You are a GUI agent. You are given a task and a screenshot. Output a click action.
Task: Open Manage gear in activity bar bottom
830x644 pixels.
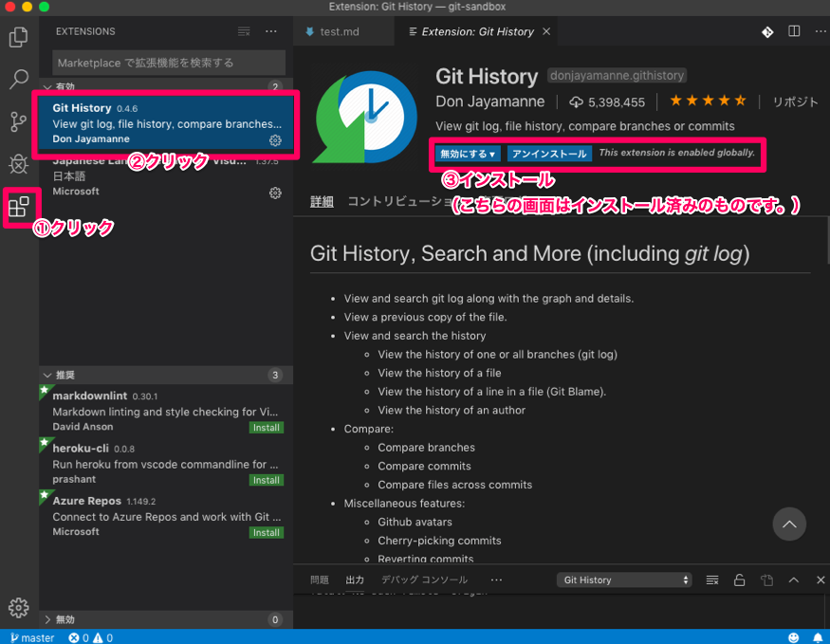click(x=19, y=608)
